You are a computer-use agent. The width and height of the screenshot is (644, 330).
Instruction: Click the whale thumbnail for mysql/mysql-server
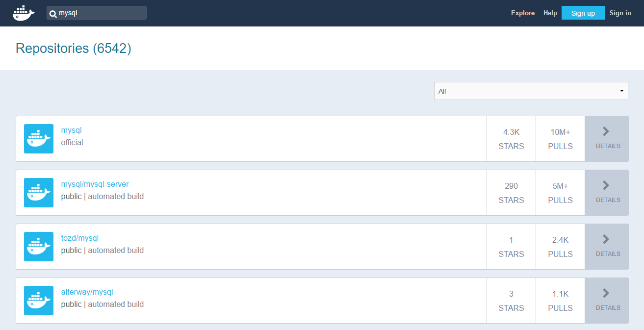point(39,193)
